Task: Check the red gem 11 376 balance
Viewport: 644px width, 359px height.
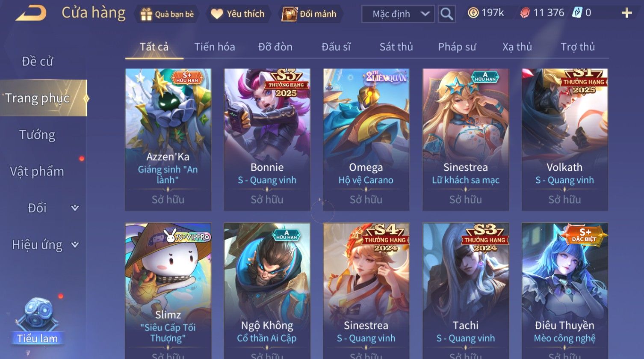Action: tap(542, 13)
